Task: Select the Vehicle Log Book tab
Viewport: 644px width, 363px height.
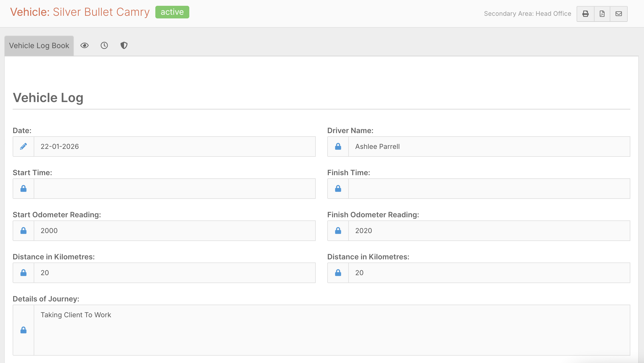Action: 39,46
